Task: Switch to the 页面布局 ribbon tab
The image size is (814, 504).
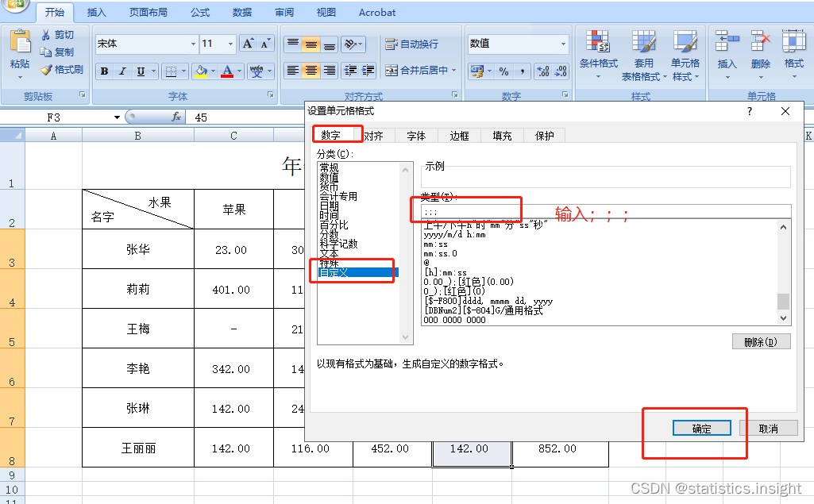Action: point(149,13)
